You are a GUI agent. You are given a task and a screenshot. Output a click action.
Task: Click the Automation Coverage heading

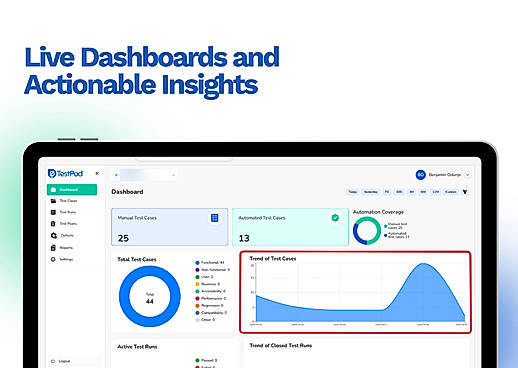pos(378,212)
